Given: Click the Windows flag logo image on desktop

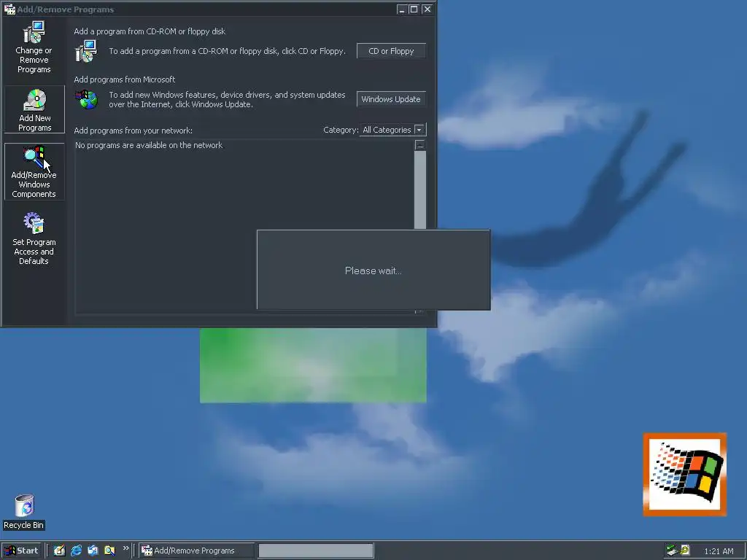Looking at the screenshot, I should pyautogui.click(x=684, y=474).
